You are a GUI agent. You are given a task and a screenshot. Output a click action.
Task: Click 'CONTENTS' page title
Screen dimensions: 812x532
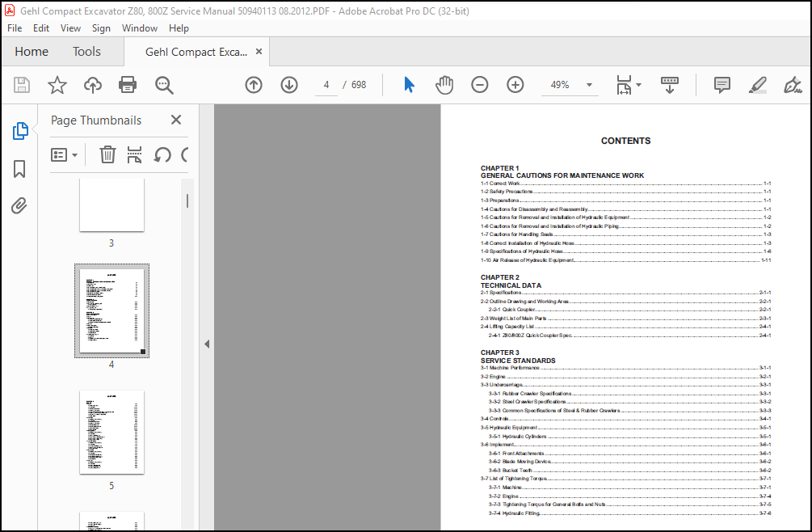coord(625,141)
